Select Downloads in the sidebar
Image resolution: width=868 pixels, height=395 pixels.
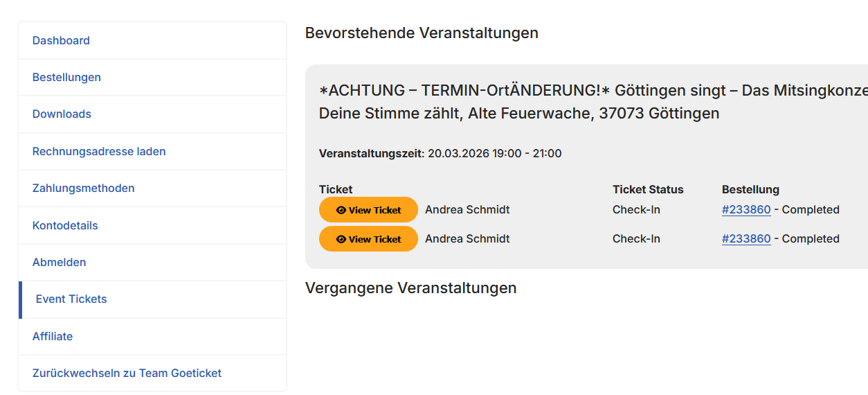[x=62, y=114]
